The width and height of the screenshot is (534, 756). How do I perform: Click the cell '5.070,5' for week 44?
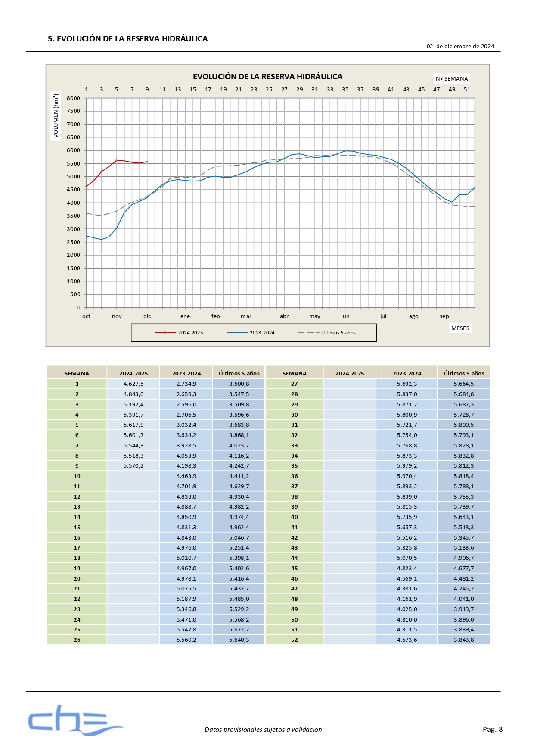[x=407, y=558]
